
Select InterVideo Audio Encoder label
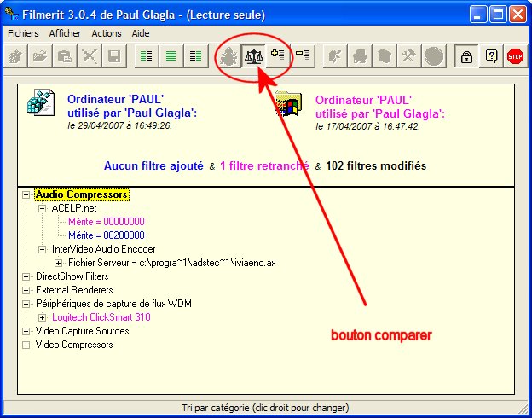pyautogui.click(x=103, y=249)
